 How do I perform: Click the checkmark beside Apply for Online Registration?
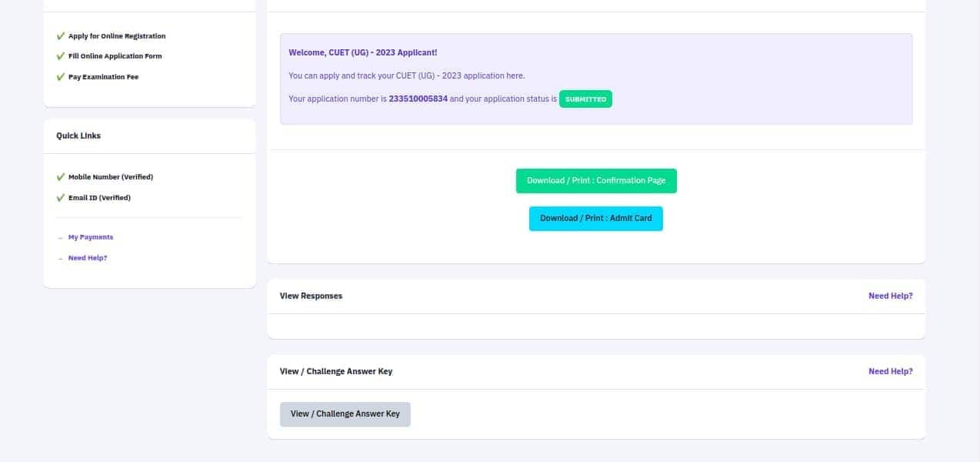pyautogui.click(x=60, y=36)
